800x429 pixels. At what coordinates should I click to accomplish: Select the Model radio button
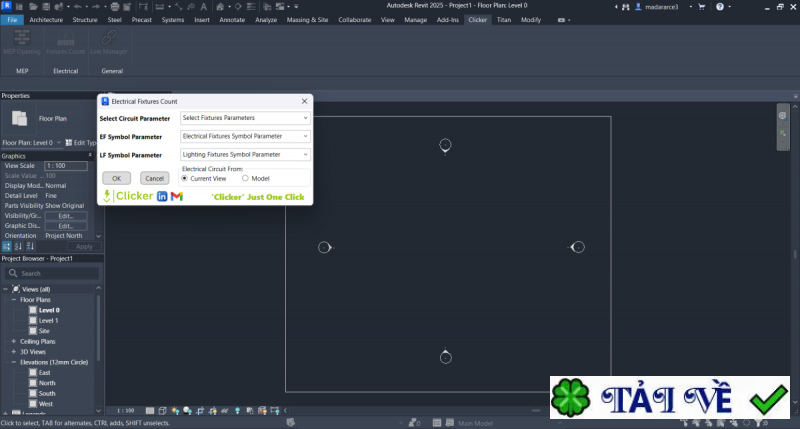pyautogui.click(x=246, y=178)
